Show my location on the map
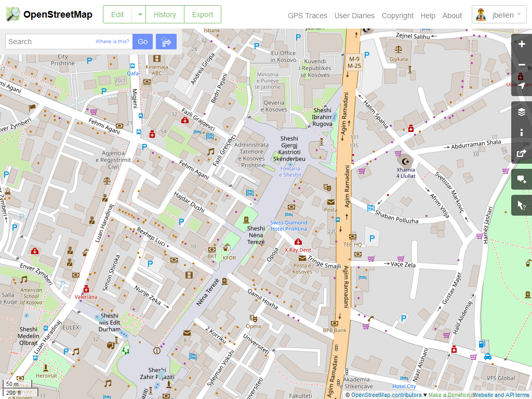The height and width of the screenshot is (399, 532). [x=522, y=86]
